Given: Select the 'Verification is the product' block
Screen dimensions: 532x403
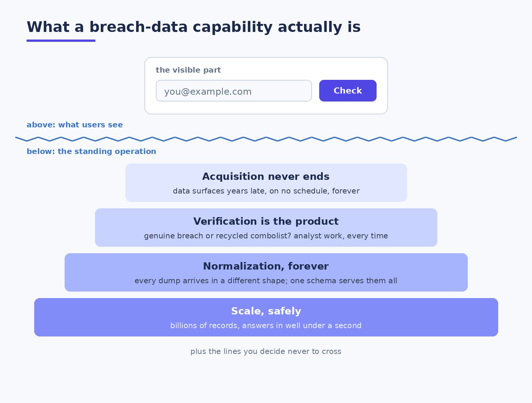Looking at the screenshot, I should coord(266,227).
